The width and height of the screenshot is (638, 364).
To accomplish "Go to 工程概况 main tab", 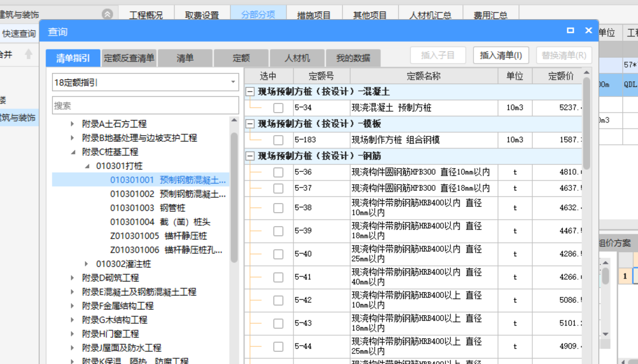I will 146,14.
